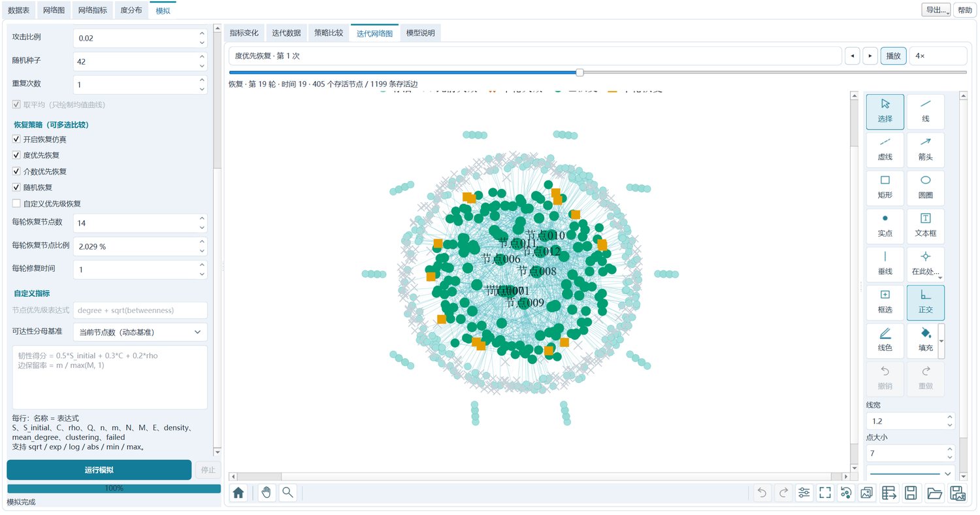Screen dimensions: 980x515
Task: Click the iteration timeline slider handle
Action: pyautogui.click(x=580, y=73)
